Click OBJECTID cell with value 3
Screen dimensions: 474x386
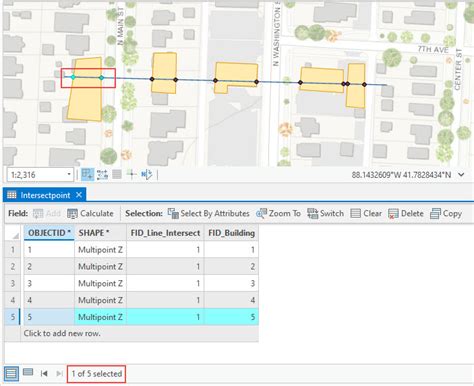[x=49, y=283]
